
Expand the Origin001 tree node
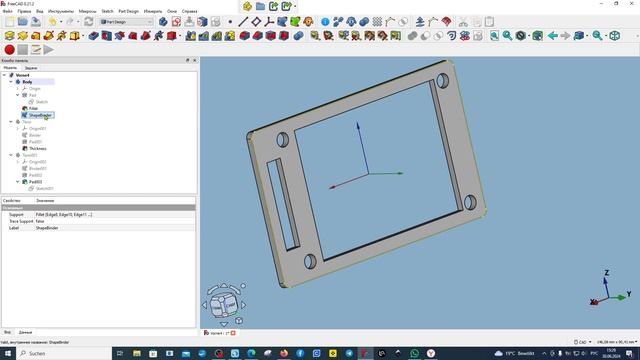pyautogui.click(x=18, y=128)
